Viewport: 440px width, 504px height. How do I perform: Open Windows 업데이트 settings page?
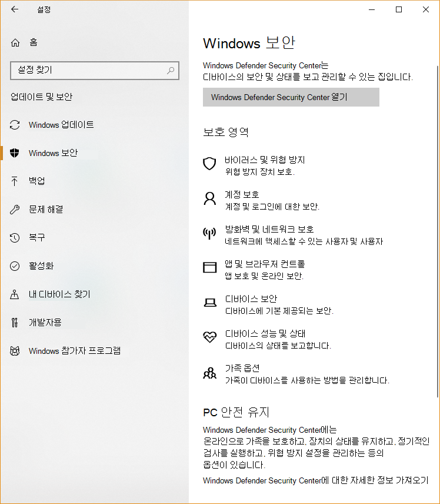tap(61, 125)
